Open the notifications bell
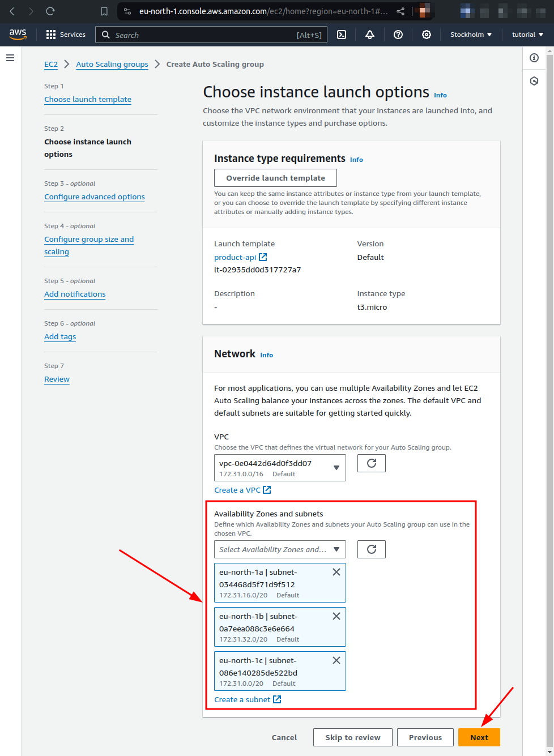Screen dimensions: 554x756 point(369,35)
